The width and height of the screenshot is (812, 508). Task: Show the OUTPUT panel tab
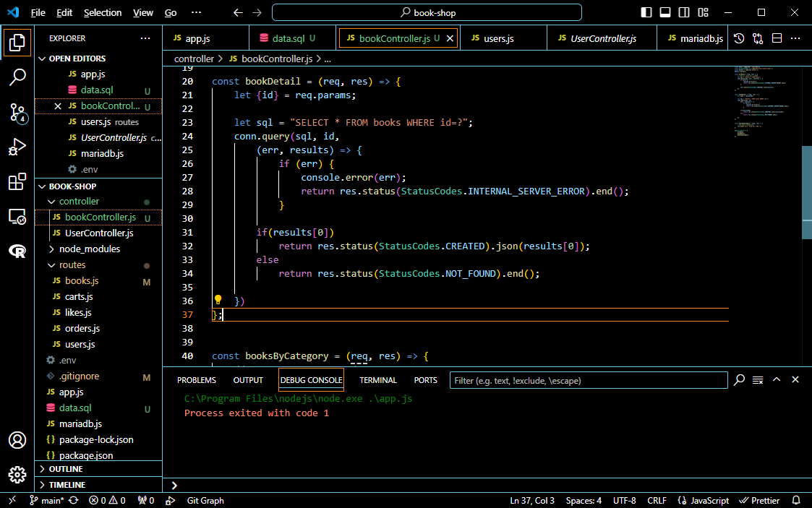pyautogui.click(x=248, y=380)
